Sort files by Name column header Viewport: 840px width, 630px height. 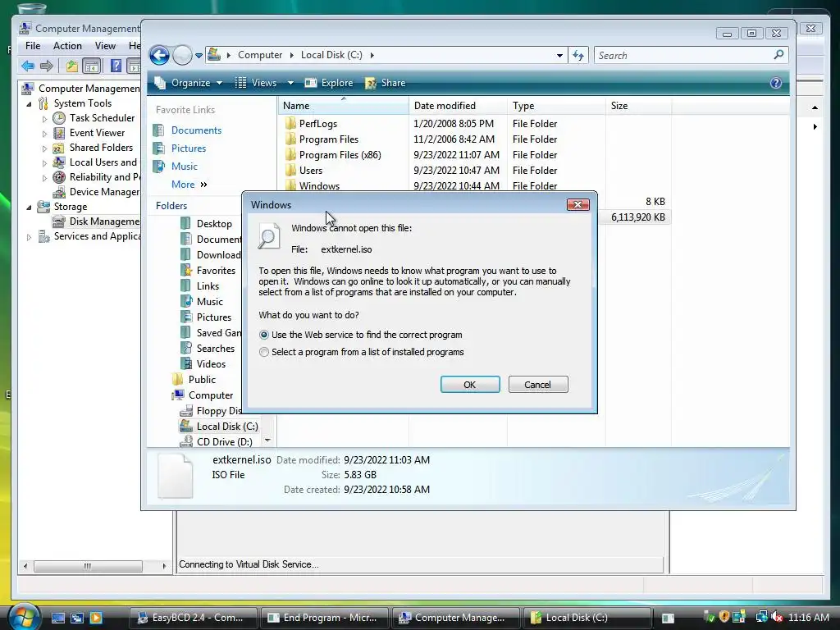coord(343,106)
